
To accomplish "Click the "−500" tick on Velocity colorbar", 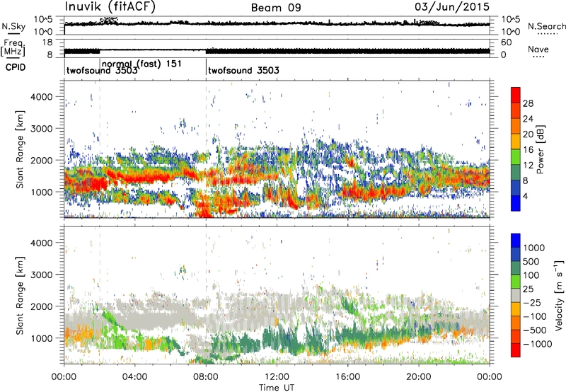I will coord(534,330).
